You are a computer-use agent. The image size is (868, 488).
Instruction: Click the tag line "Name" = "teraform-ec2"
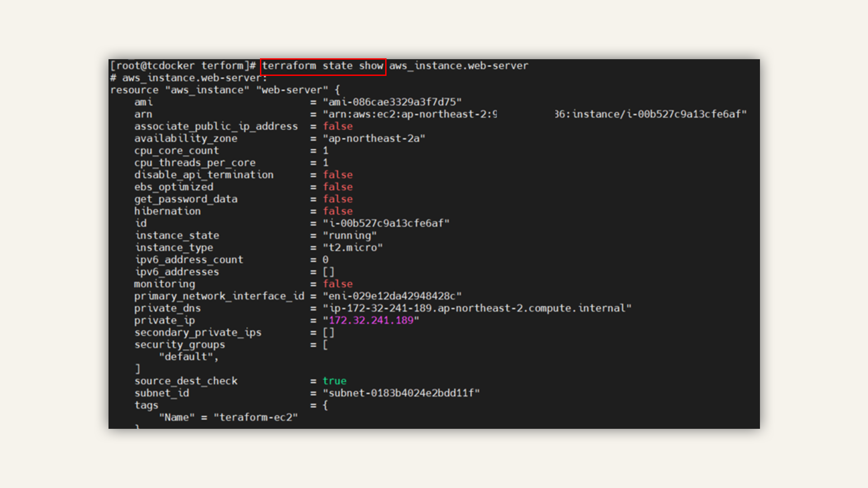coord(228,418)
